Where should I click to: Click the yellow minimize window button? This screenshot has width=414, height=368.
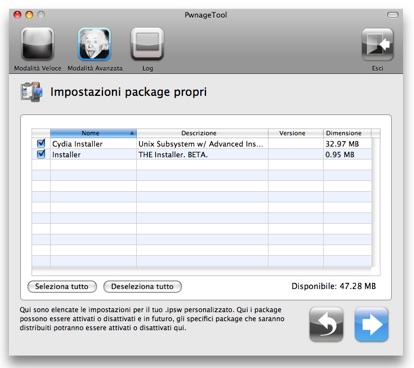pos(29,15)
